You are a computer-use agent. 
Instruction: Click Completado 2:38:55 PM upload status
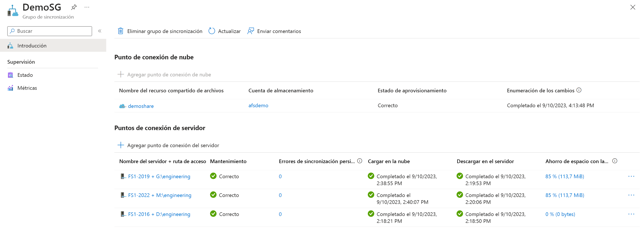(x=407, y=180)
